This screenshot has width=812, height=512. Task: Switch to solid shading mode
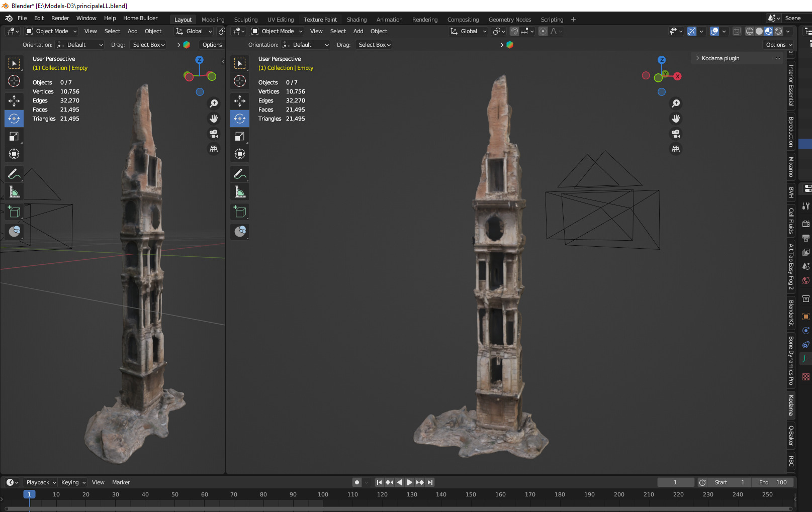coord(759,31)
